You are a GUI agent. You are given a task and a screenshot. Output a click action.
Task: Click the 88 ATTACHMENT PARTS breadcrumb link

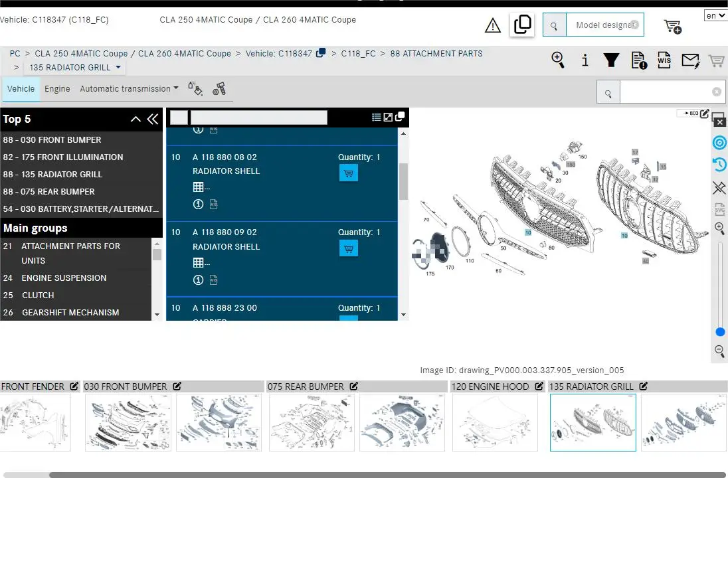[436, 53]
